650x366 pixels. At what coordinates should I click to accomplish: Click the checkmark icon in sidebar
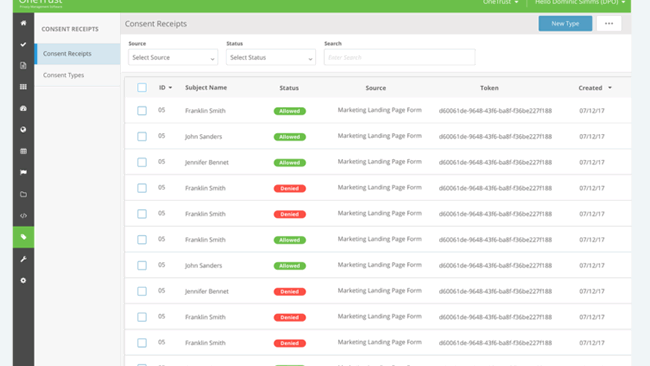pyautogui.click(x=23, y=44)
